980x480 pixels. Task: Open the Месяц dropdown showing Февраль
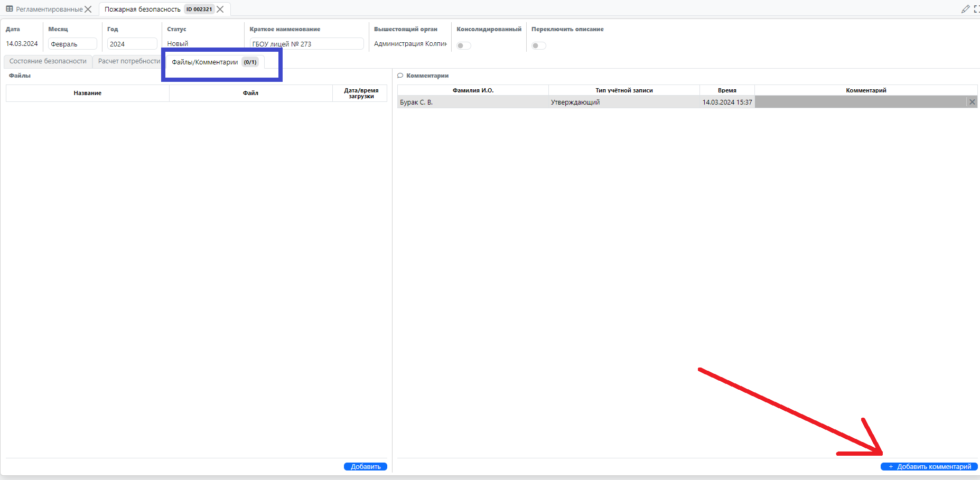[x=72, y=44]
